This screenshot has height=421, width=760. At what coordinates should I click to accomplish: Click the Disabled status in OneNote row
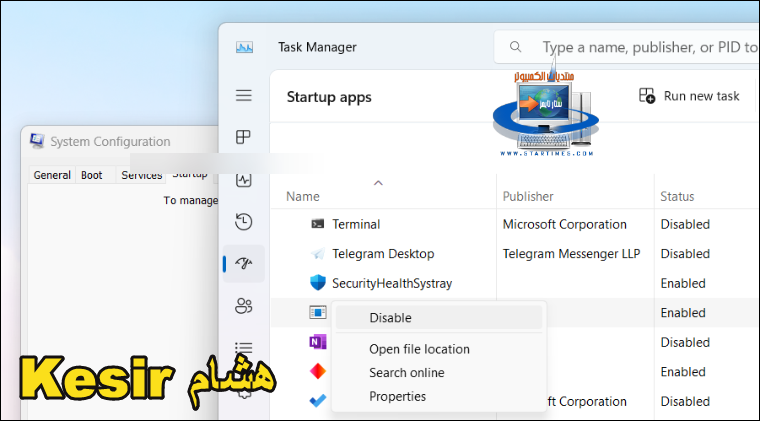685,343
